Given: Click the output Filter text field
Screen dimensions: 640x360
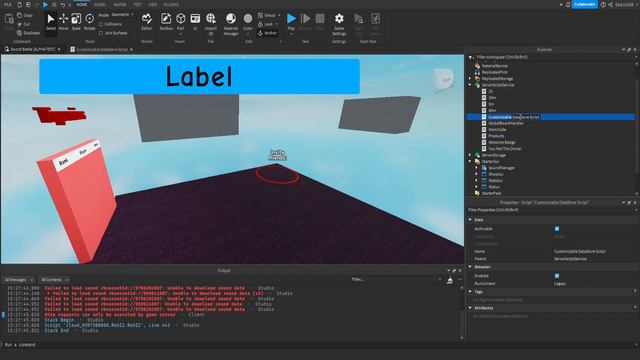Looking at the screenshot, I should pyautogui.click(x=396, y=280).
